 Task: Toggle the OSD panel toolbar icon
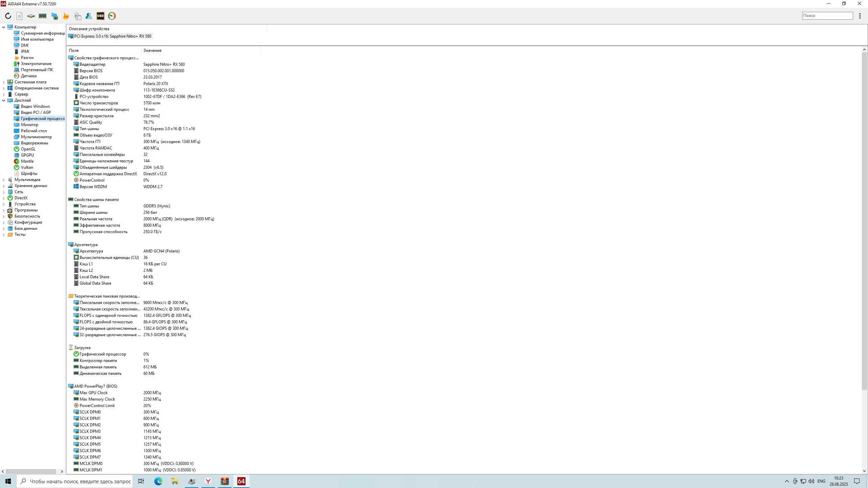click(x=100, y=16)
